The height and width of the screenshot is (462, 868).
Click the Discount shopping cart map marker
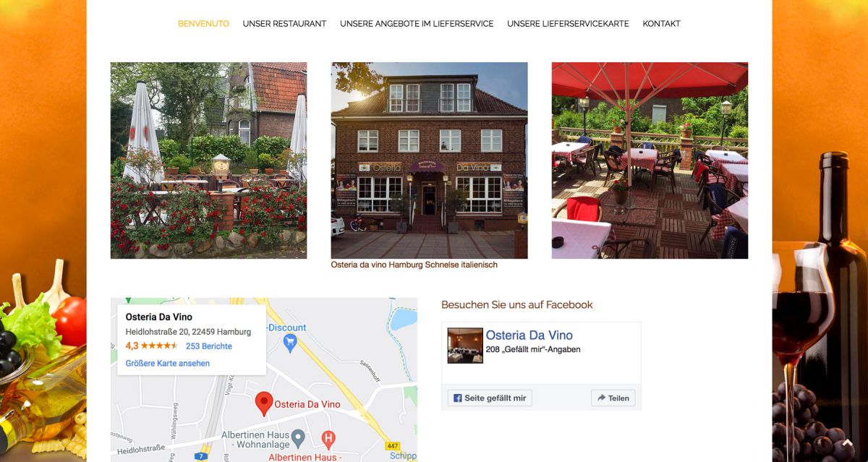290,343
